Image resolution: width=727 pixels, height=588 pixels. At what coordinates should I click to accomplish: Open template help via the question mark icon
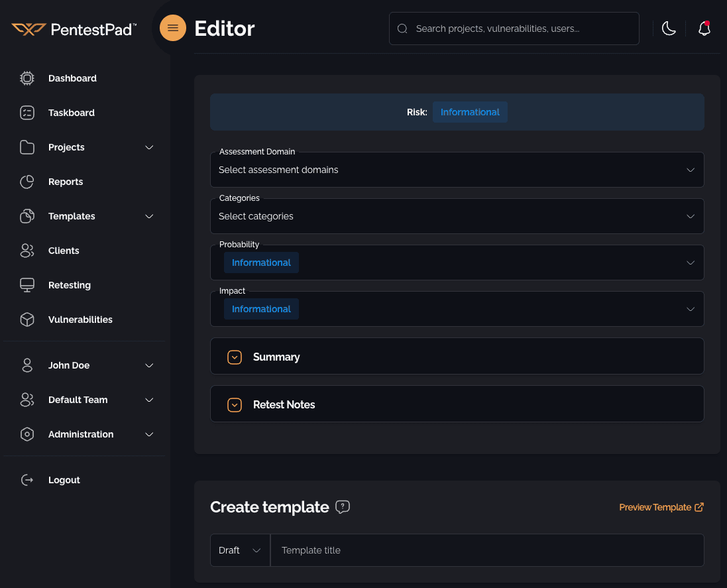click(342, 507)
